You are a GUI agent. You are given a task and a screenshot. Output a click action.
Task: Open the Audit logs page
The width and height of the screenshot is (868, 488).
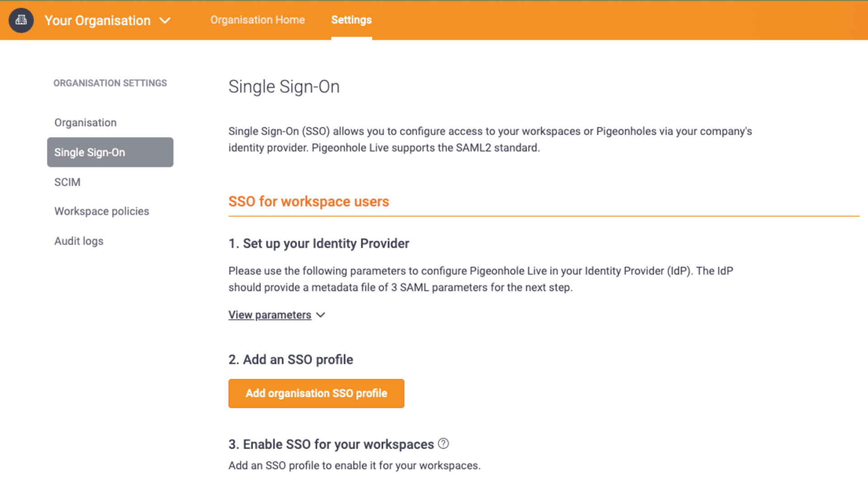coord(79,241)
